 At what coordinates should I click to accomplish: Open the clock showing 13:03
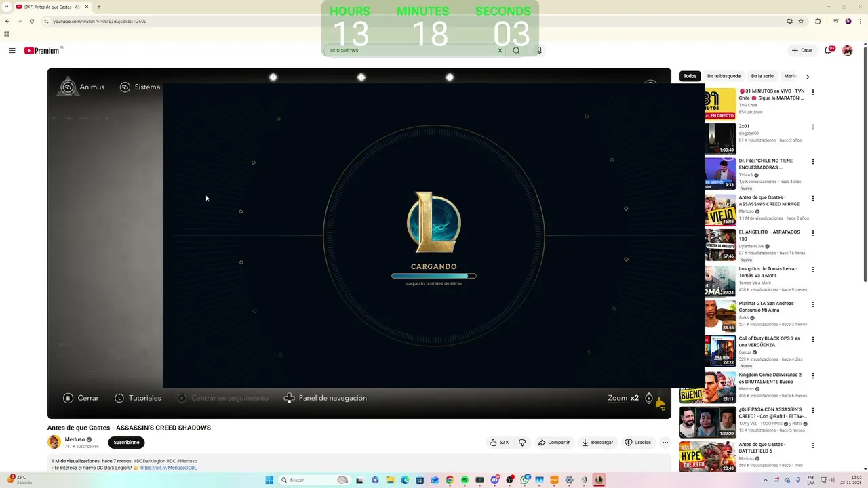[851, 480]
